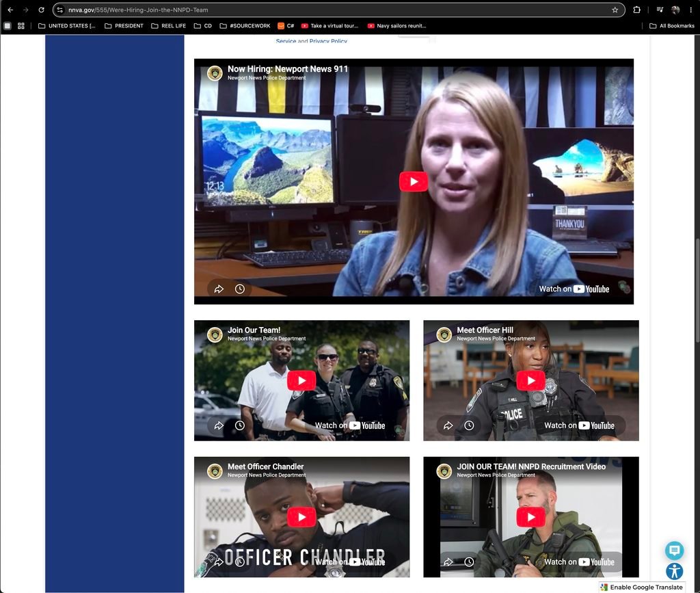Expand the #SOURCEWORK bookmarks folder
The image size is (700, 593).
[245, 26]
